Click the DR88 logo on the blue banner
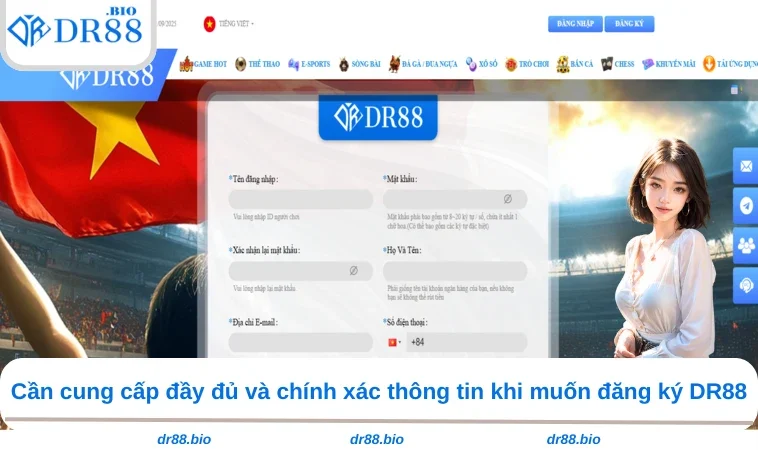The image size is (758, 450). [107, 77]
